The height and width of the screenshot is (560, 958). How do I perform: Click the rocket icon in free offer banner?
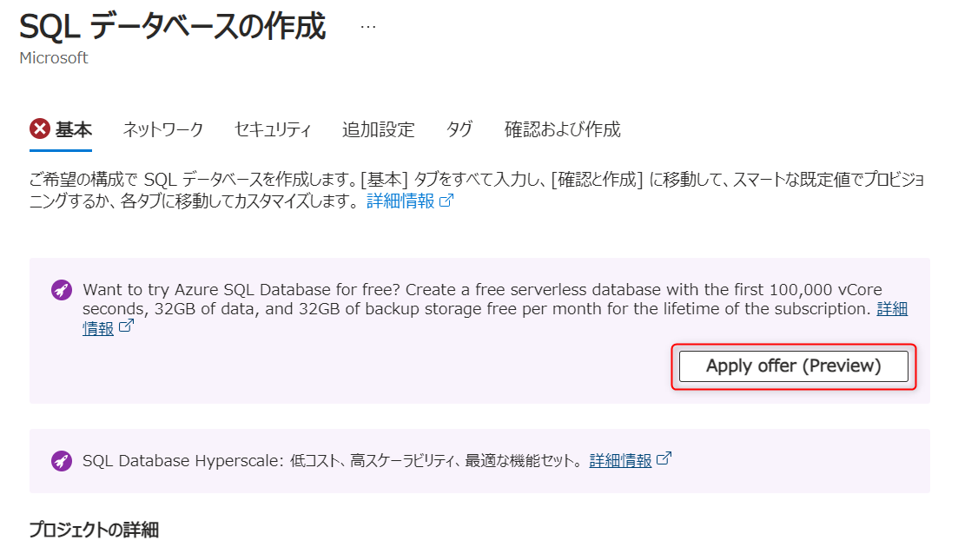coord(62,290)
